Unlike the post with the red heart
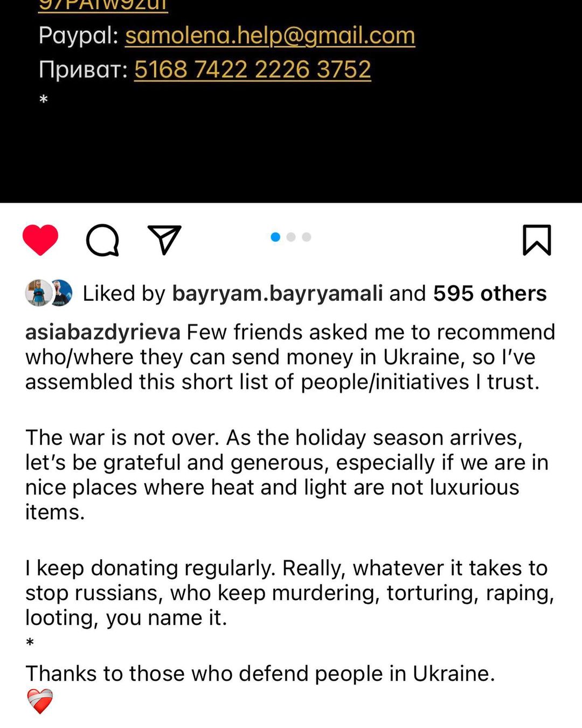 click(40, 239)
